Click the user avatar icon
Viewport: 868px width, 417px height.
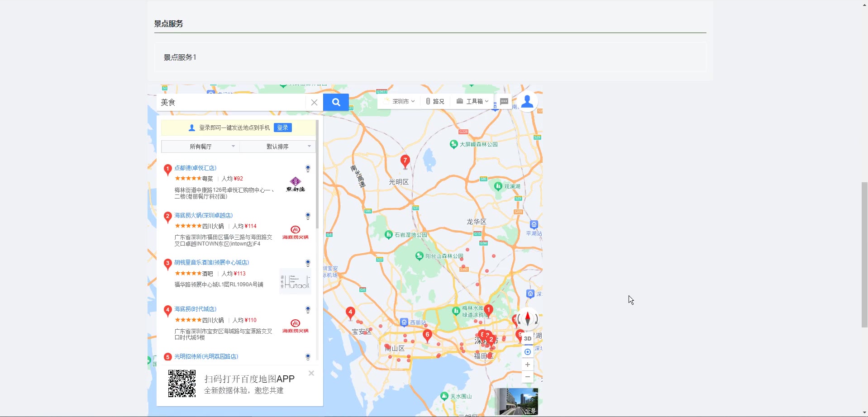point(527,101)
